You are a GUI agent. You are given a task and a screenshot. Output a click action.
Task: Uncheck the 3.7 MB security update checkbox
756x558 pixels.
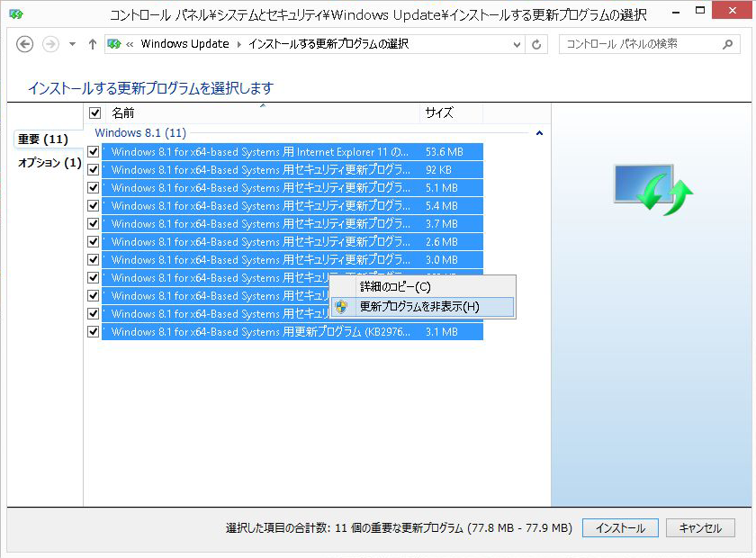(x=94, y=224)
